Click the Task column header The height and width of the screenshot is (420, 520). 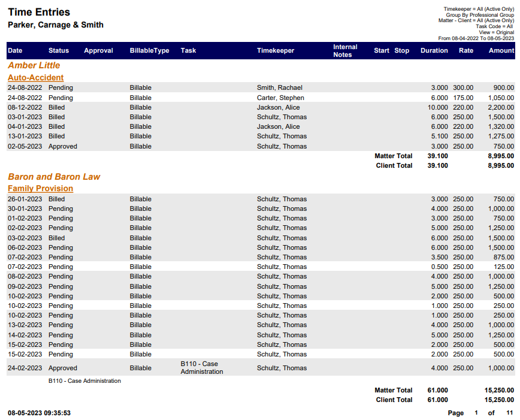click(x=188, y=50)
